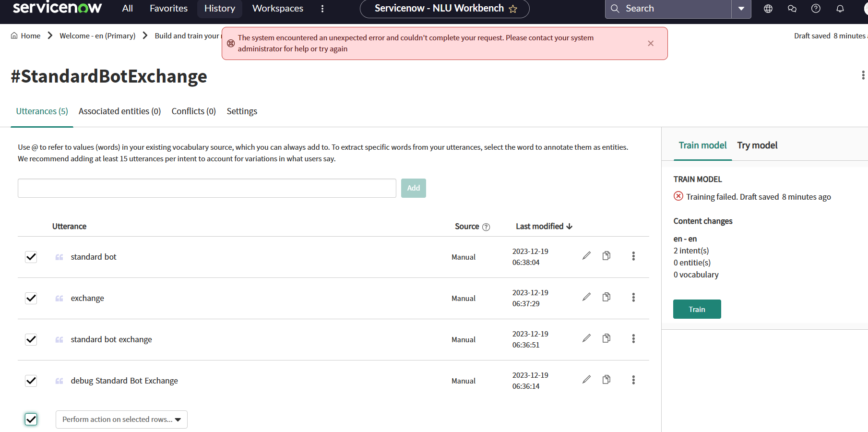
Task: Open the chat conversations icon in the header
Action: pos(792,8)
